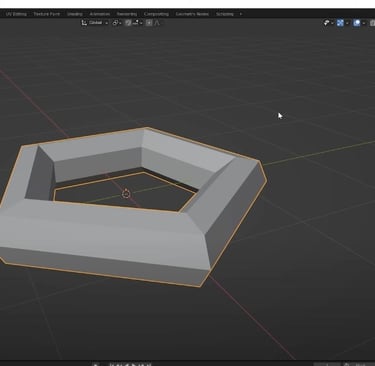Open the Scripting workspace tab
Screen dimensions: 375x366
(x=225, y=14)
